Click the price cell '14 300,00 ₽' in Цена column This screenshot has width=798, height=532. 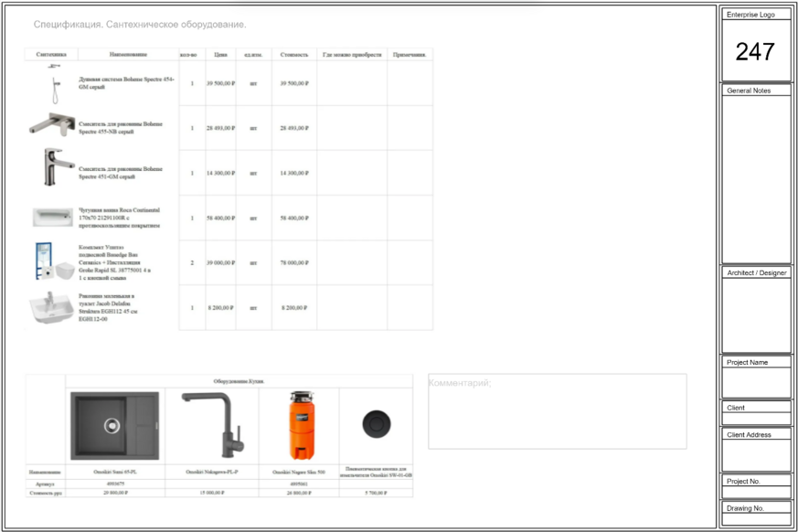click(220, 173)
